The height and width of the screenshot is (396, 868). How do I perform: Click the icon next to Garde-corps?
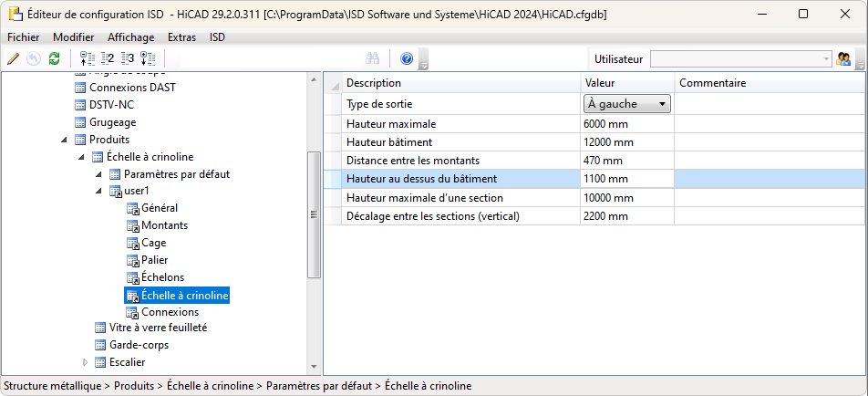coord(100,345)
